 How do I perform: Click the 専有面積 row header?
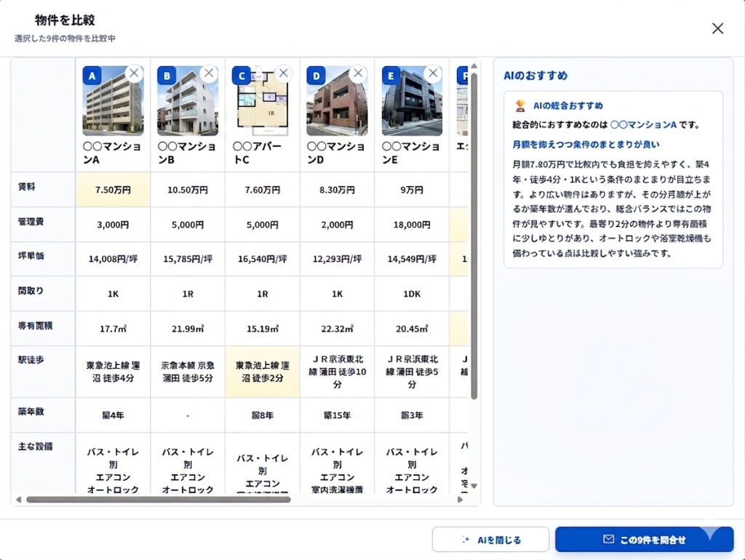[43, 328]
